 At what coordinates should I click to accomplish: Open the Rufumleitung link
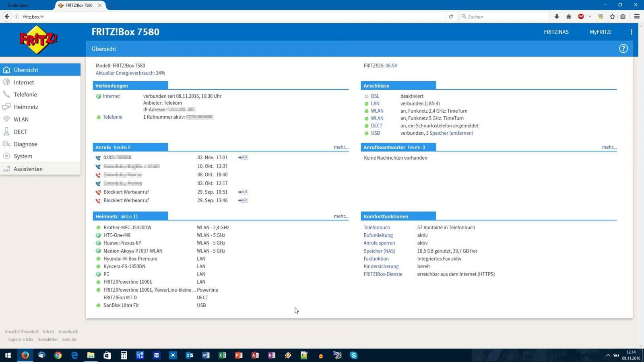click(378, 235)
